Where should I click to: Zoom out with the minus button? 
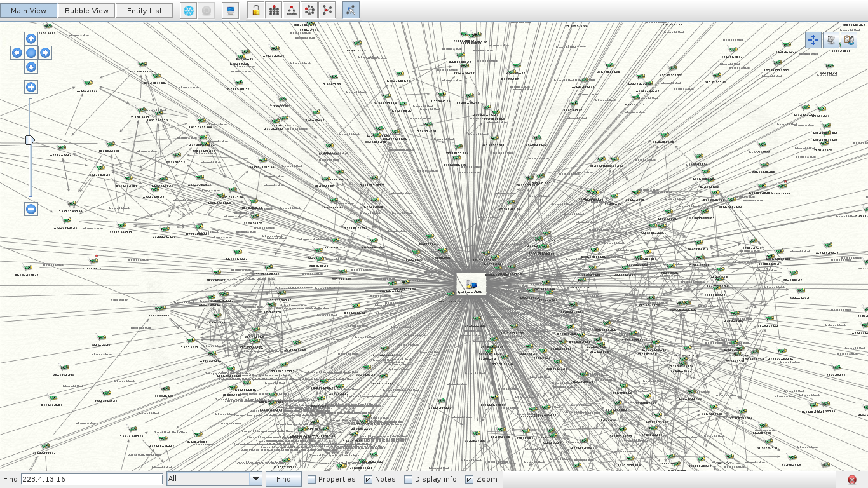(31, 208)
